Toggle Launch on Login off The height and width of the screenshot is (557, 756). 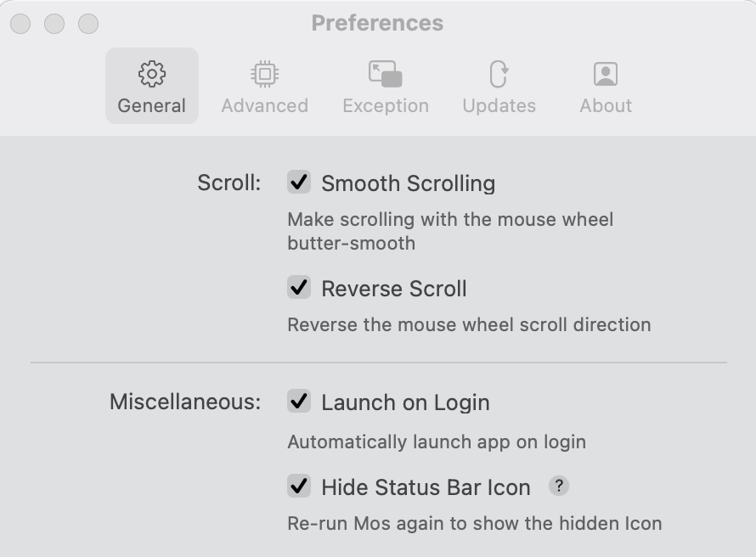click(x=298, y=402)
